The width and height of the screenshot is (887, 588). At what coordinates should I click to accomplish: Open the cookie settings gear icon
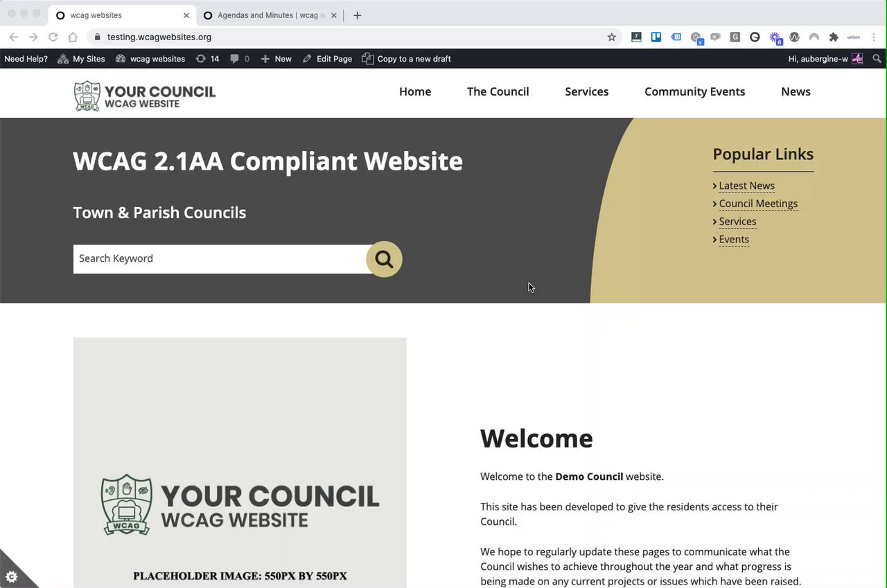(11, 576)
